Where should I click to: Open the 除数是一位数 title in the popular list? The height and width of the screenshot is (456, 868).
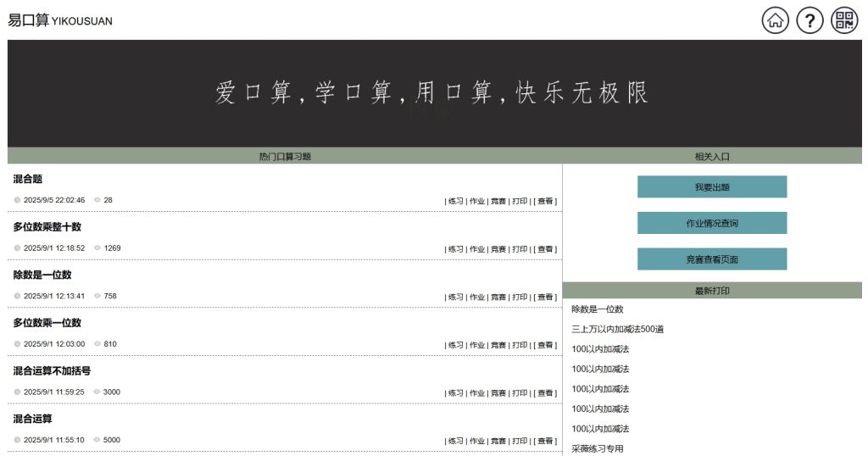click(42, 275)
